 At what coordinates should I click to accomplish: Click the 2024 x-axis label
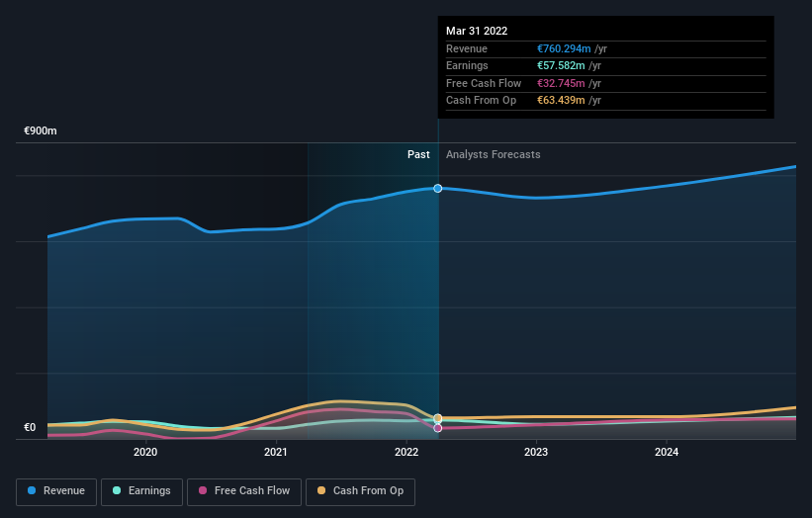[x=666, y=452]
